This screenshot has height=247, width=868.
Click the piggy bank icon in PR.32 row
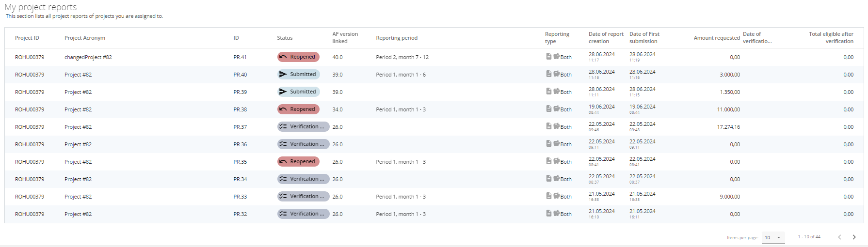click(557, 213)
